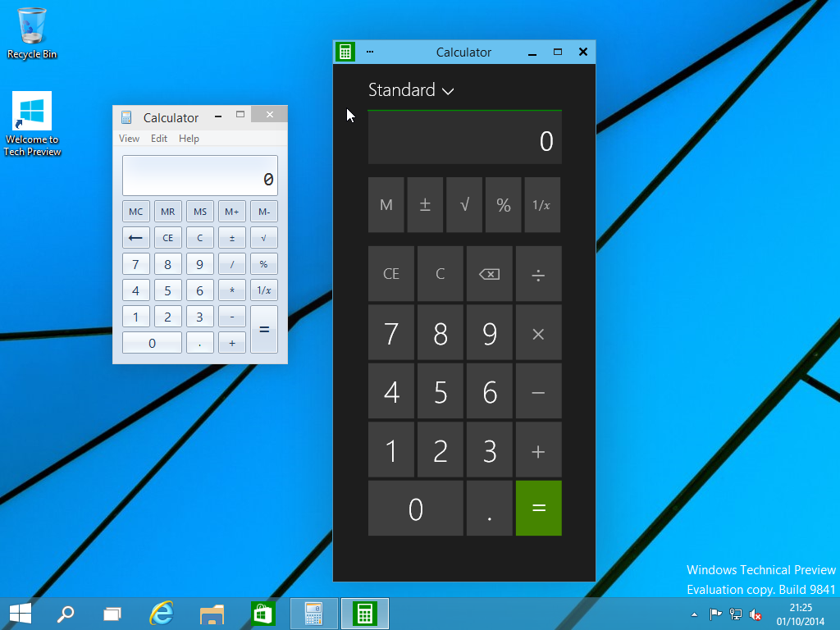Screen dimensions: 840x630
Task: Tap the decimal point in modern Calculator
Action: [490, 508]
